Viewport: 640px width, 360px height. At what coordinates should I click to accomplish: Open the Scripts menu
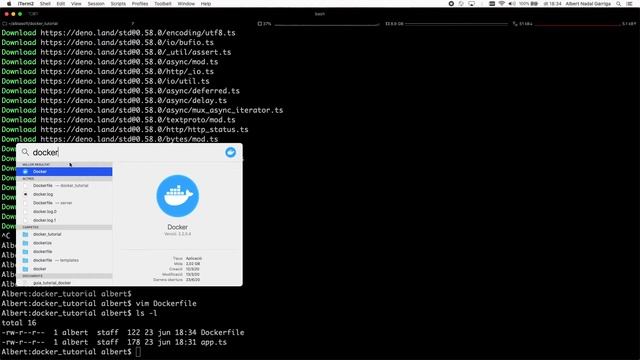tap(118, 4)
